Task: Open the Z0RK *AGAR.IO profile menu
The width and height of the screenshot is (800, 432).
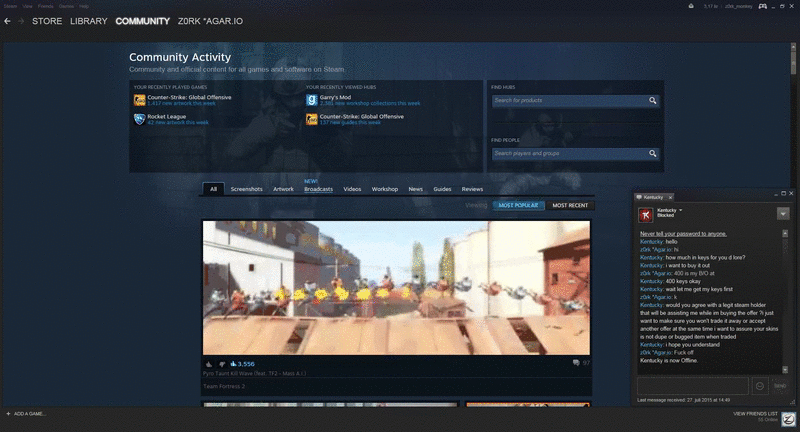Action: (x=210, y=21)
